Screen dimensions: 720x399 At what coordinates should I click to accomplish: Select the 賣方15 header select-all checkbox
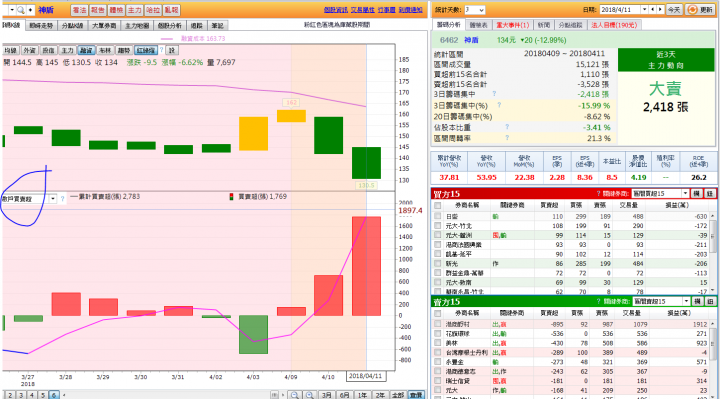pyautogui.click(x=438, y=313)
